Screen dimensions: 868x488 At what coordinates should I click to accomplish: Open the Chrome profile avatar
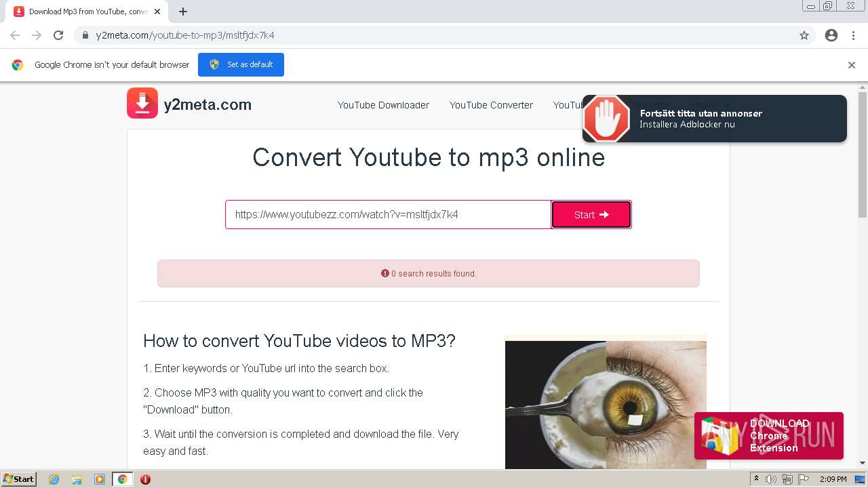(831, 35)
